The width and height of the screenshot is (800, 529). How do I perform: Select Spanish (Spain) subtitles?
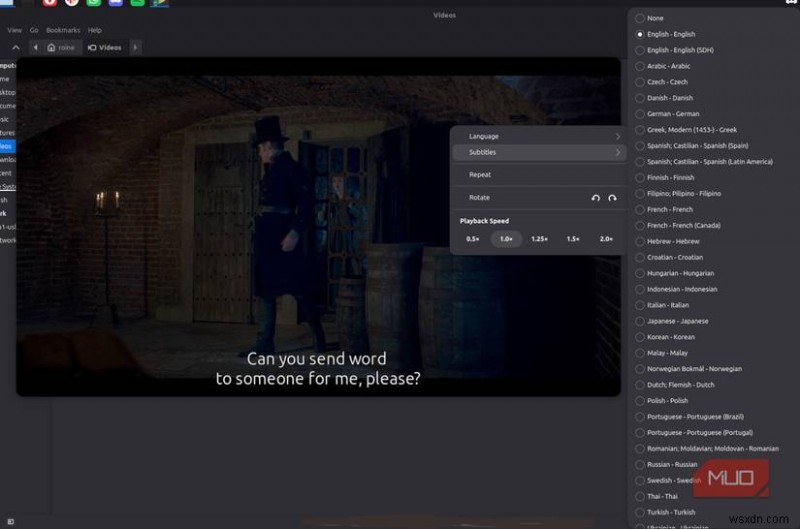[692, 145]
